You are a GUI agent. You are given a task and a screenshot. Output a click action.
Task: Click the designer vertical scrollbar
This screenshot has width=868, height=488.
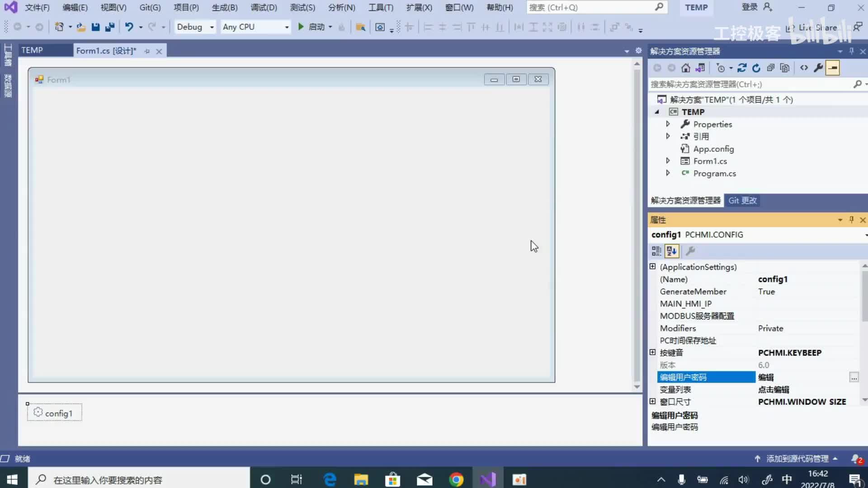(x=637, y=226)
